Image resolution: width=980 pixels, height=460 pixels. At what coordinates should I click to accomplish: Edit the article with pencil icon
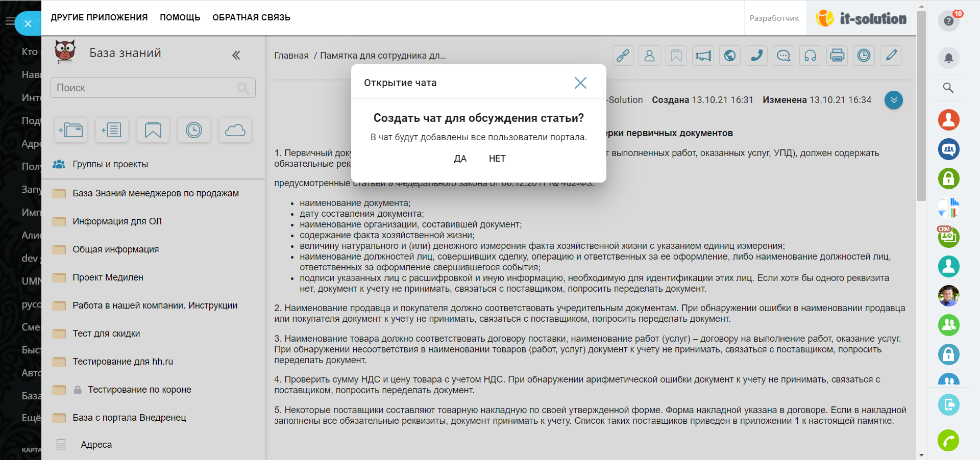point(891,56)
